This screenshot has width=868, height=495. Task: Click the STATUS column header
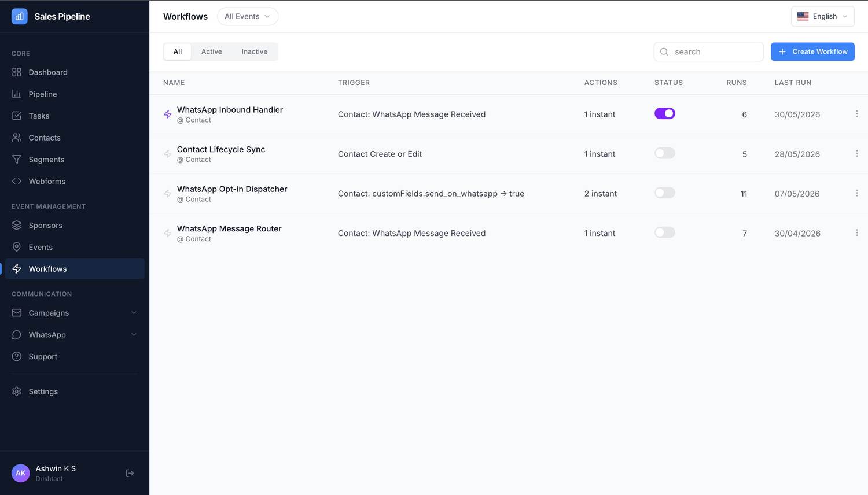click(668, 83)
